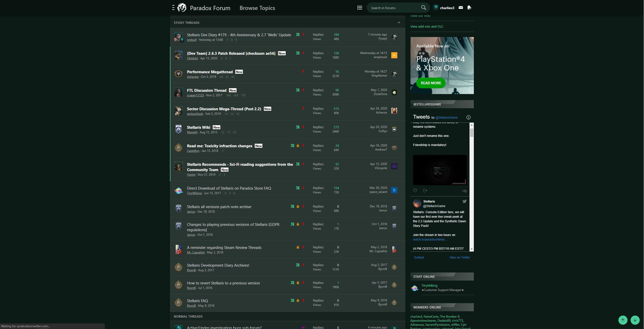Open the left sidebar drawer toggle
The width and height of the screenshot is (644, 329).
173,8
